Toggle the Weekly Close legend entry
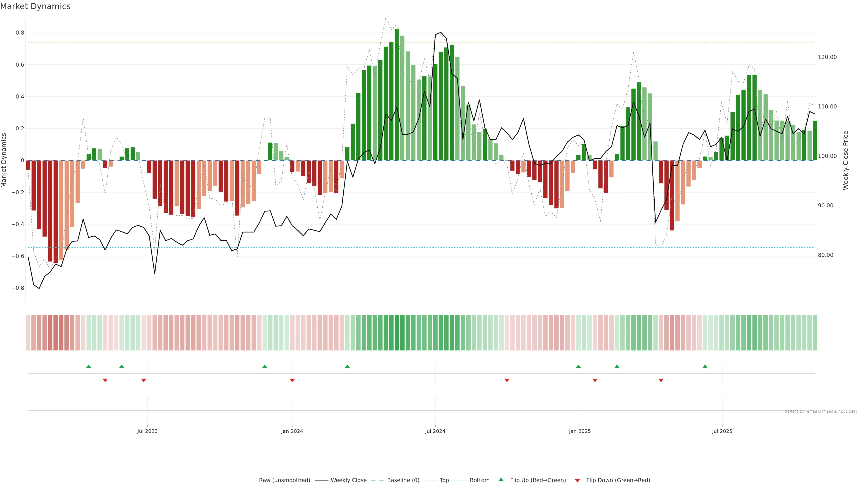 pyautogui.click(x=348, y=480)
